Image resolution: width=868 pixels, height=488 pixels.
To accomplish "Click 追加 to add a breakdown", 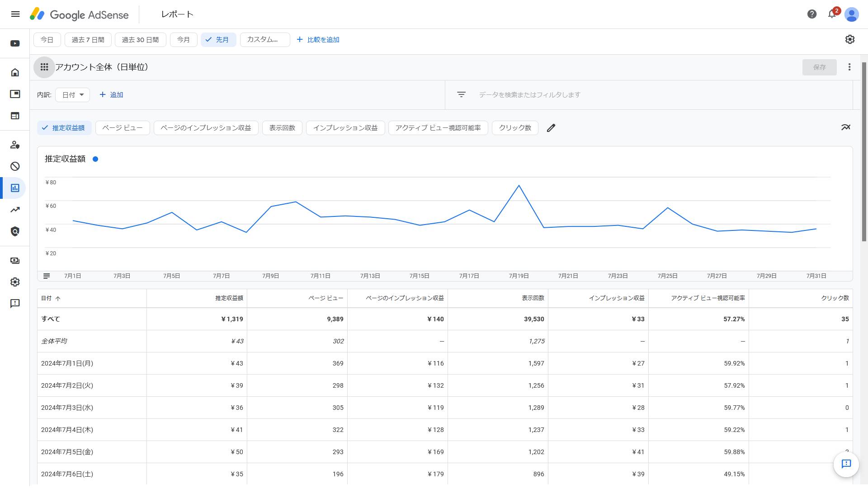I will pyautogui.click(x=111, y=95).
